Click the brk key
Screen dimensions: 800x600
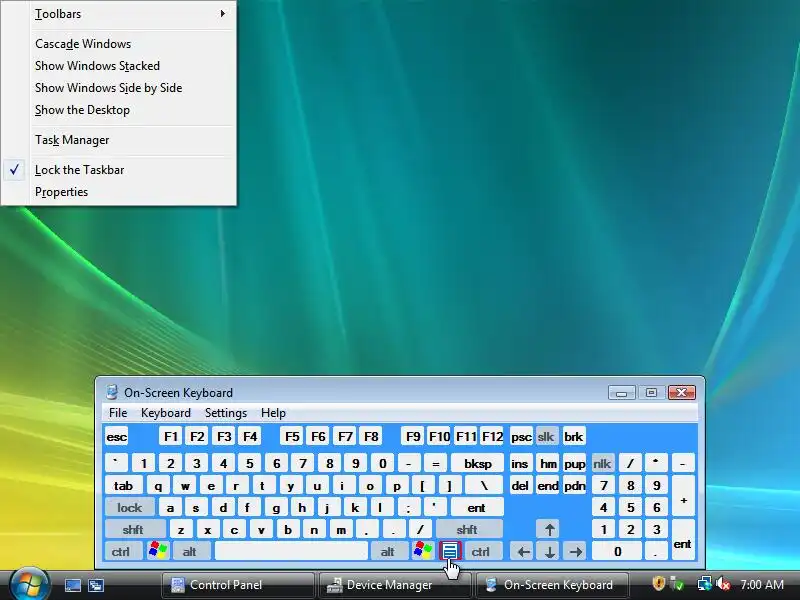pyautogui.click(x=573, y=437)
